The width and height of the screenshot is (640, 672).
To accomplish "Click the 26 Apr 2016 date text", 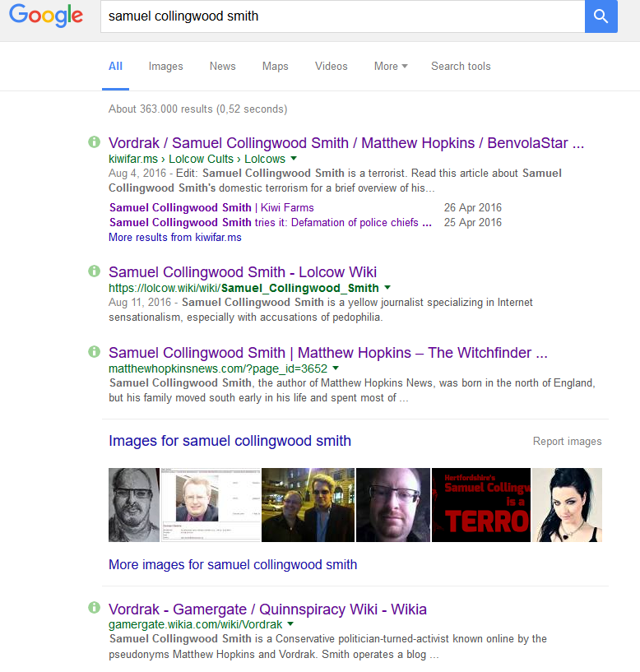I will pyautogui.click(x=473, y=208).
